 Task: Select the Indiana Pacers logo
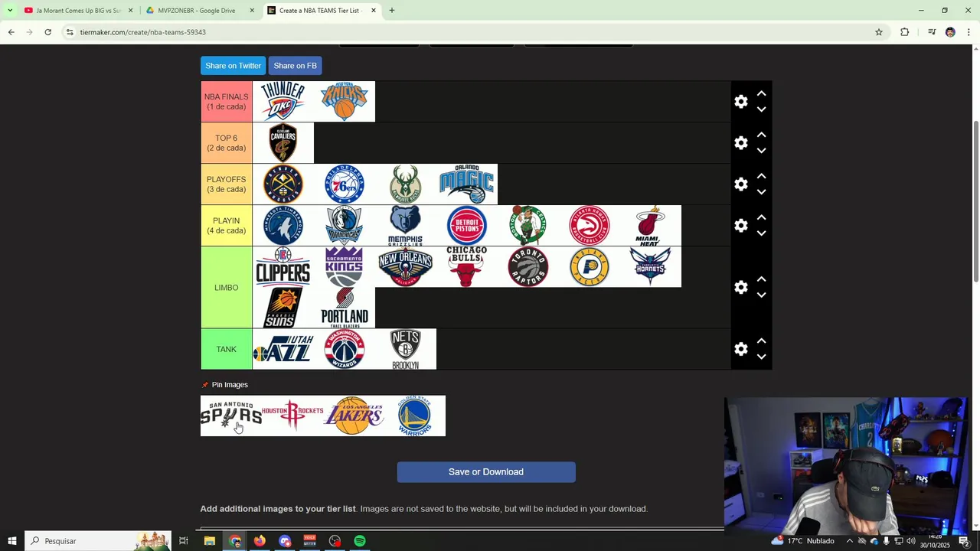click(x=590, y=267)
